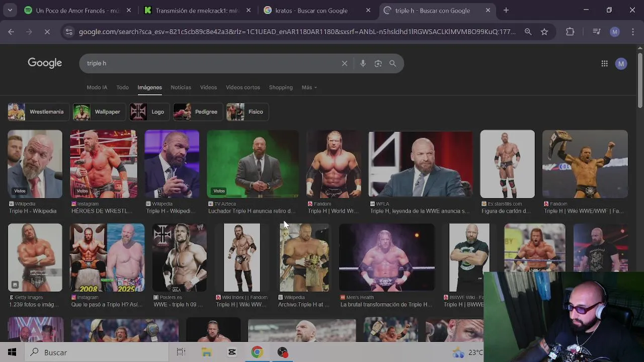This screenshot has width=644, height=362.
Task: Select the Modo IA search tab
Action: (x=97, y=87)
